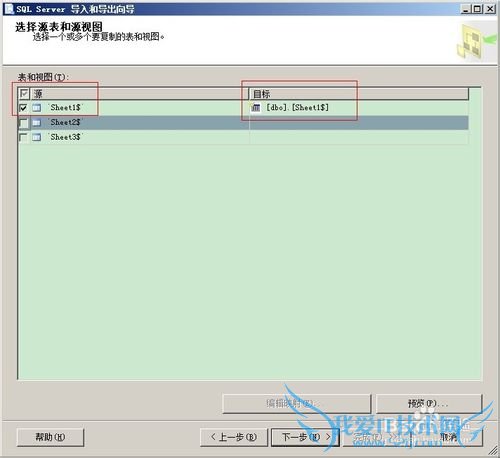Click the Sheet1$ table icon
500x458 pixels.
pyautogui.click(x=37, y=108)
